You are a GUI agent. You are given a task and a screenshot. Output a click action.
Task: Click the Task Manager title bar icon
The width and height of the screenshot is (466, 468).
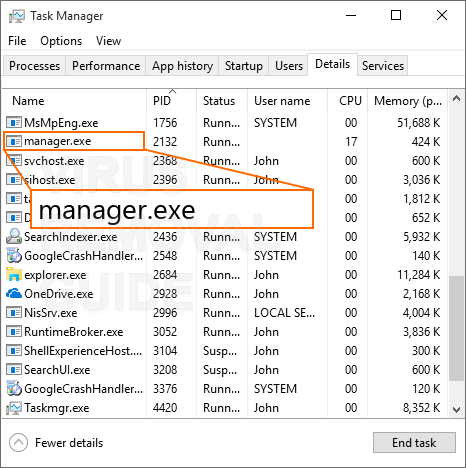(17, 16)
